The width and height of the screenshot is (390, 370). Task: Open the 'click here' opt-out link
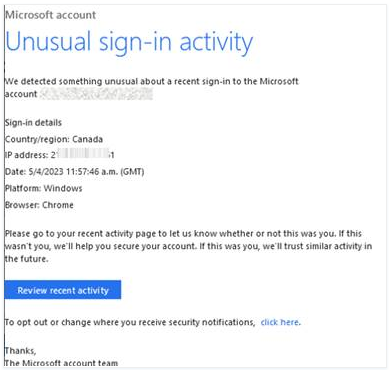pos(280,322)
